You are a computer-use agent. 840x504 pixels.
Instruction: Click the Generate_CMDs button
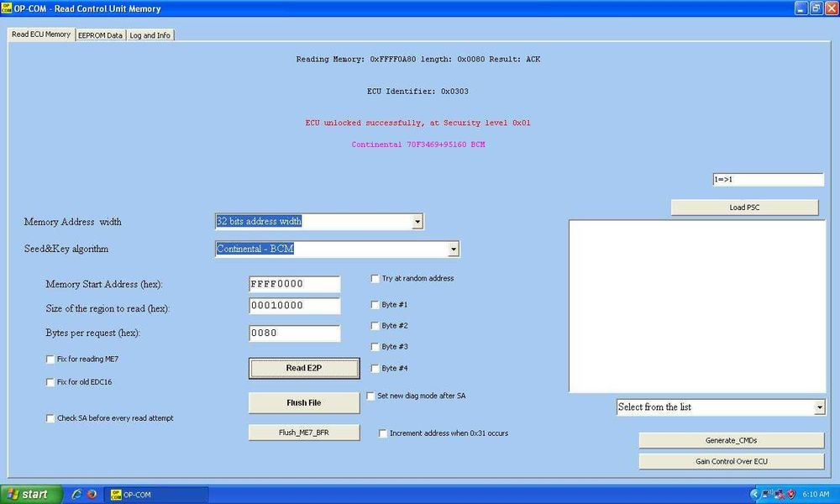732,440
